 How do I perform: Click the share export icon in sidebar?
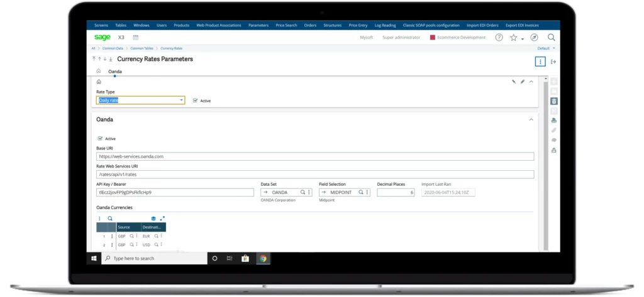pyautogui.click(x=554, y=150)
